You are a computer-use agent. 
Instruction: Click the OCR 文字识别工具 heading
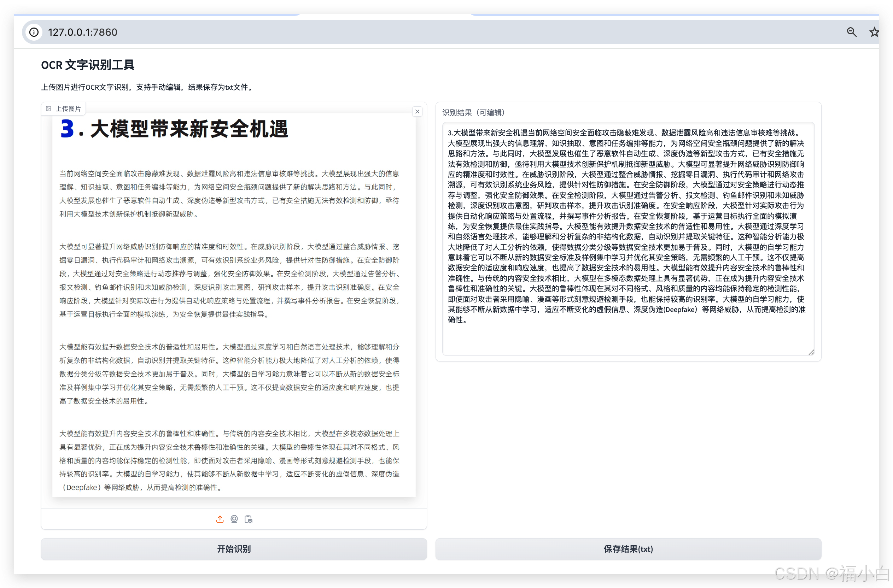[x=87, y=65]
